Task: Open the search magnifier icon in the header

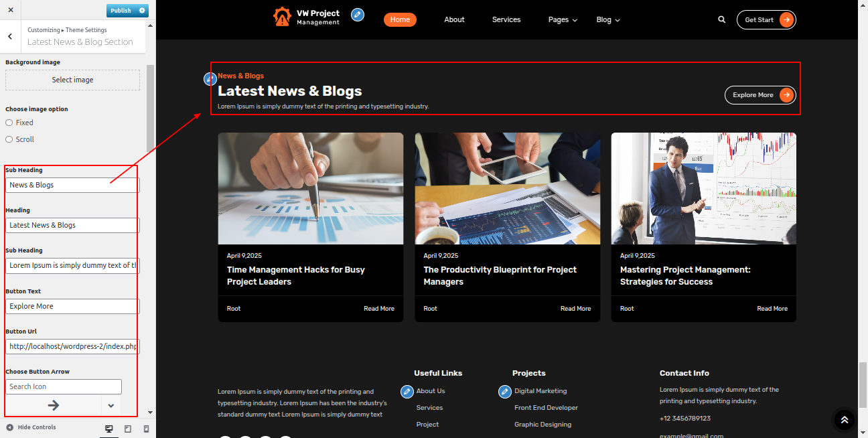Action: point(721,19)
